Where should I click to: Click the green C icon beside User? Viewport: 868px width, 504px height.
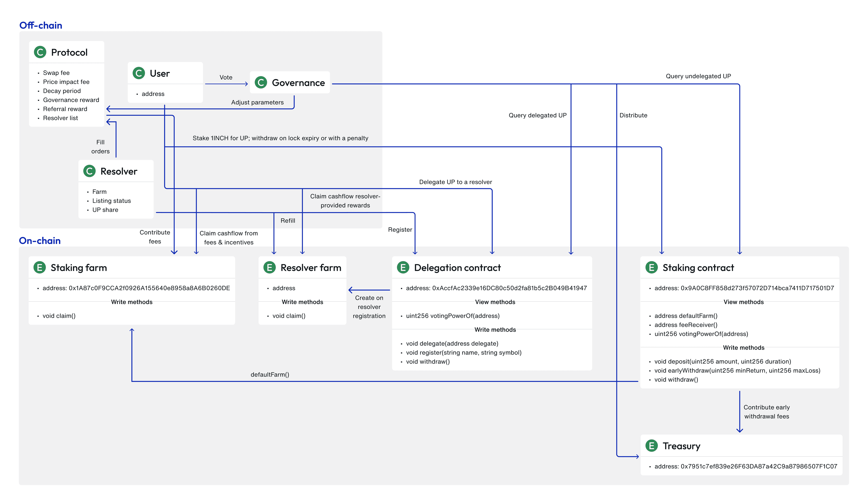tap(139, 73)
